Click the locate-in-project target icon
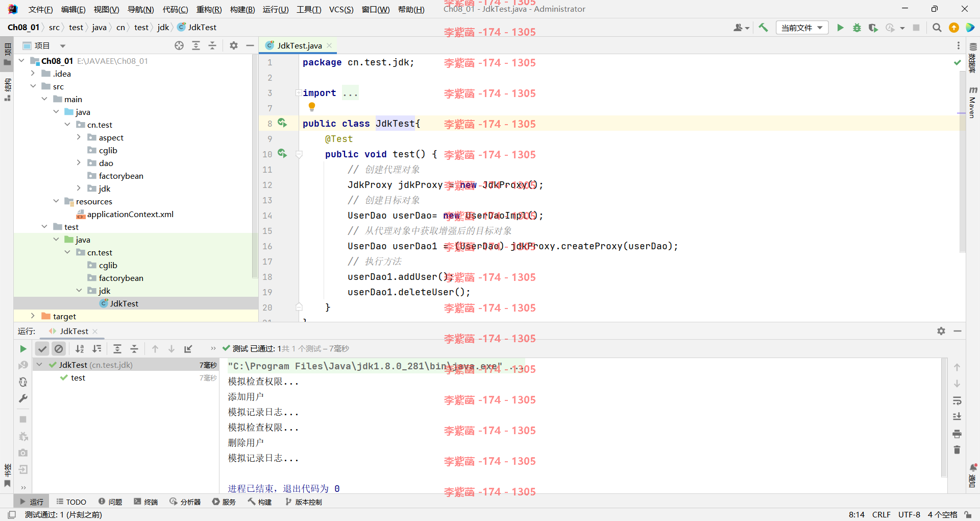This screenshot has height=521, width=980. pyautogui.click(x=179, y=45)
